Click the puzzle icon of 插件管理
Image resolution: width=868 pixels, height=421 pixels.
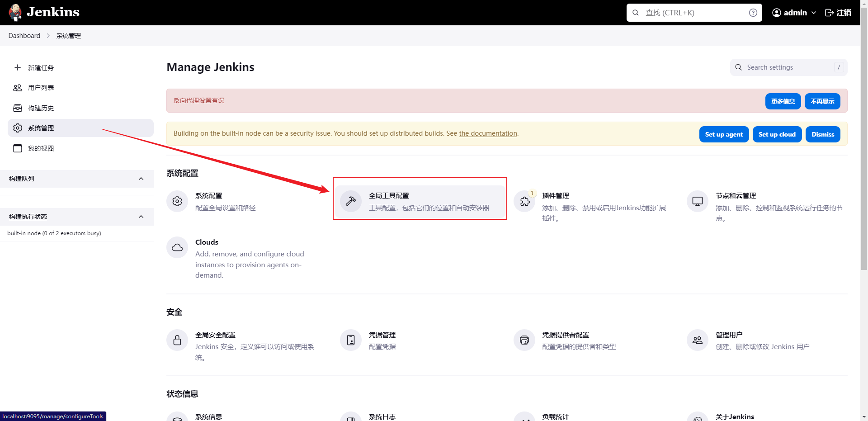coord(524,201)
